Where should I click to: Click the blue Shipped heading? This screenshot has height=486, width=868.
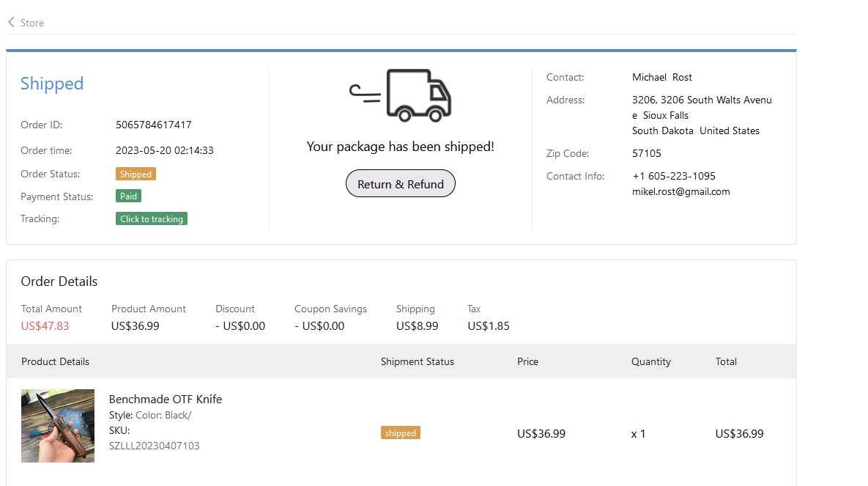pyautogui.click(x=52, y=84)
